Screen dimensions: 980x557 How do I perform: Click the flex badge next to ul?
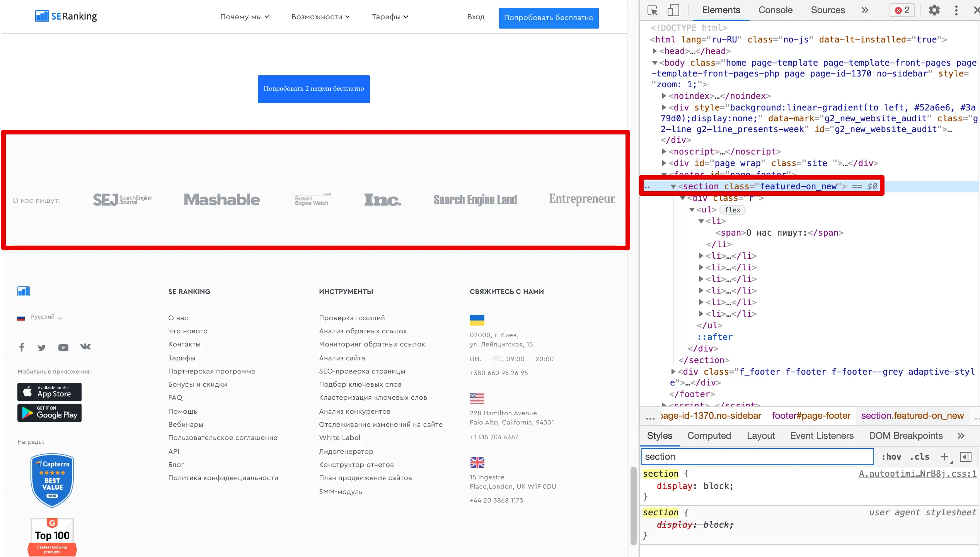tap(733, 210)
